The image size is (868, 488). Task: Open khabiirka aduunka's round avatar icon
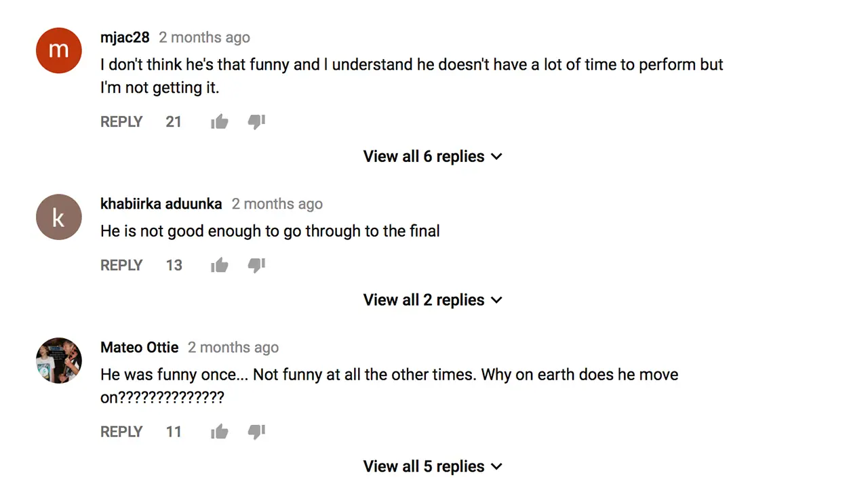(x=59, y=217)
